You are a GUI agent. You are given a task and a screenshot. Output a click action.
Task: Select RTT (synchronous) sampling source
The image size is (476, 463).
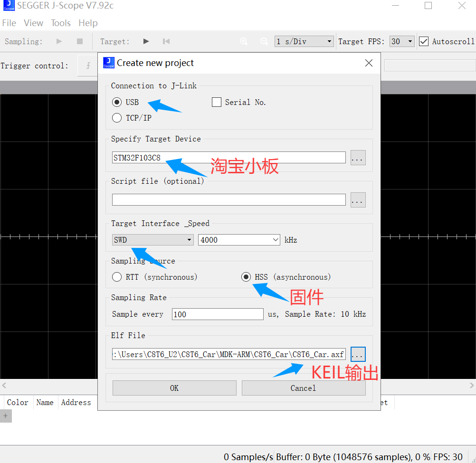[x=117, y=277]
